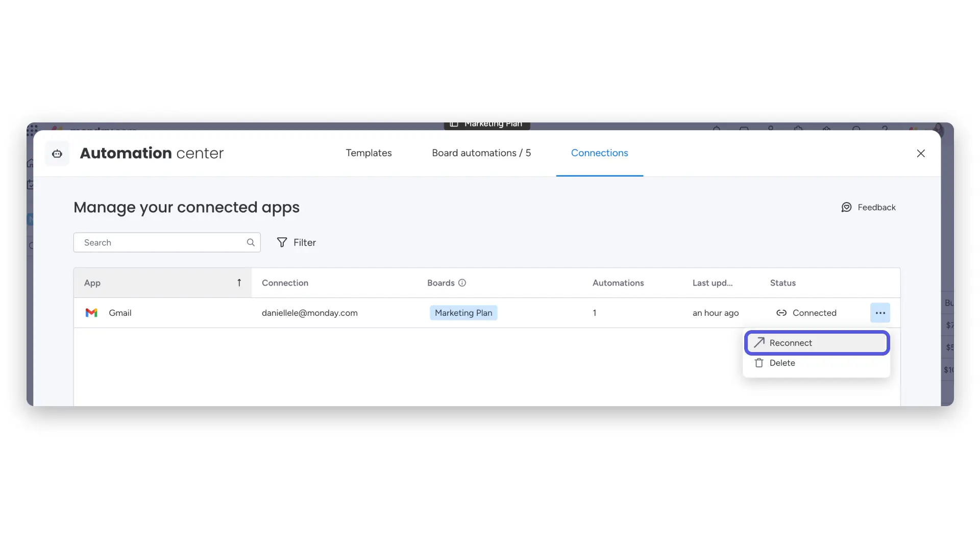
Task: Click the Connected link icon
Action: pyautogui.click(x=781, y=313)
